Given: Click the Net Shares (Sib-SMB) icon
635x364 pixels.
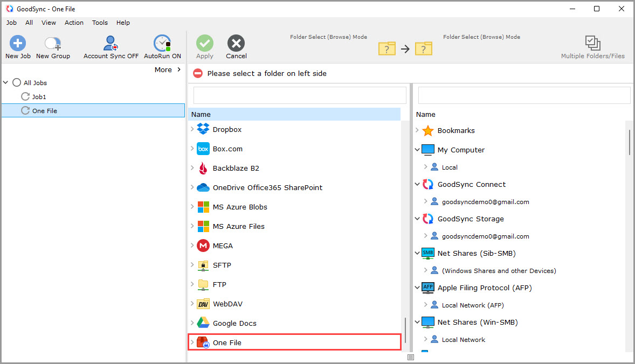Looking at the screenshot, I should coord(427,254).
